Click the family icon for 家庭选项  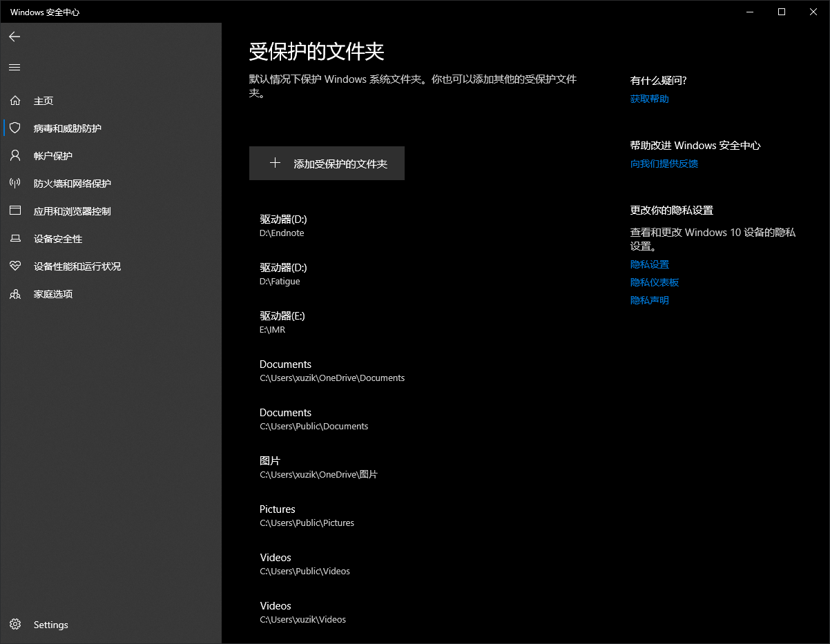[15, 294]
